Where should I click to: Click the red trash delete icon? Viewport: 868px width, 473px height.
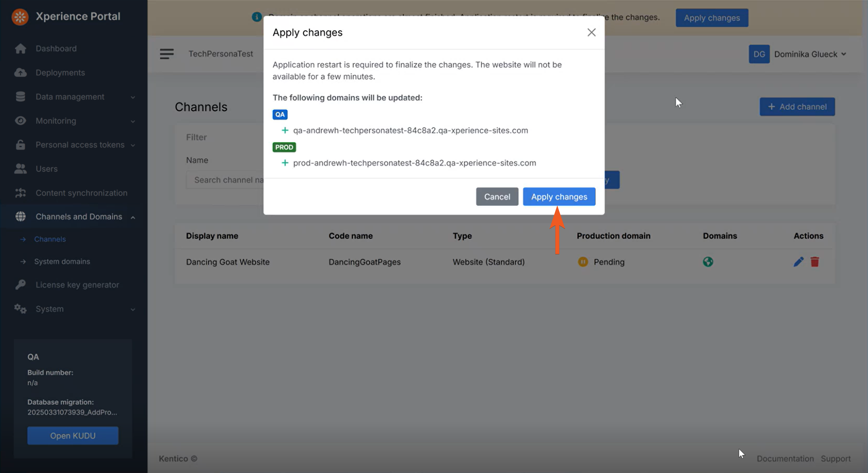point(815,262)
